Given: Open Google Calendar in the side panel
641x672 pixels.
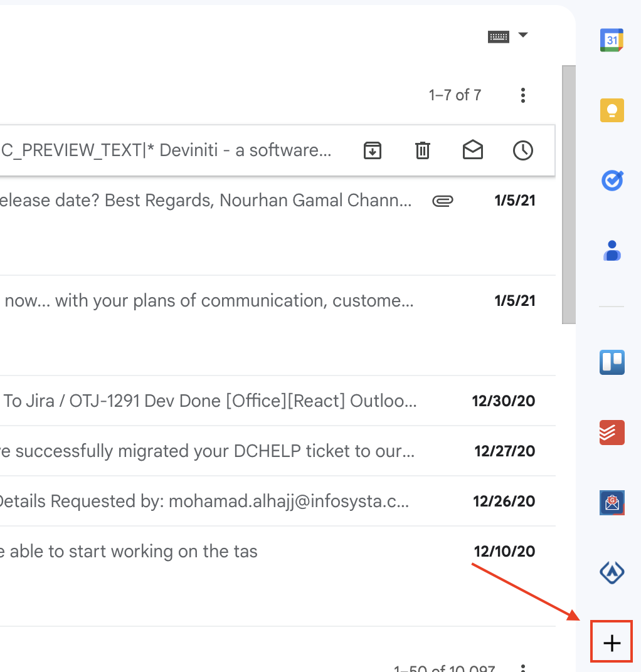Looking at the screenshot, I should 612,39.
